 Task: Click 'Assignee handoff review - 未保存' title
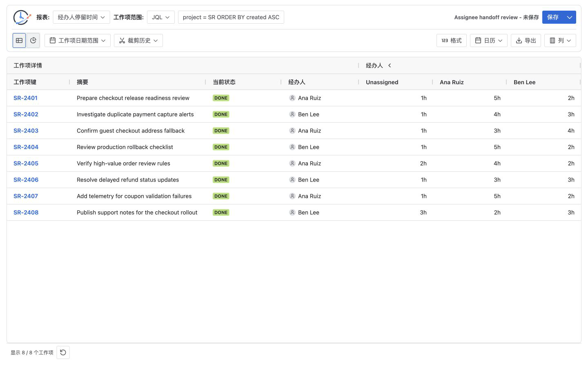497,17
